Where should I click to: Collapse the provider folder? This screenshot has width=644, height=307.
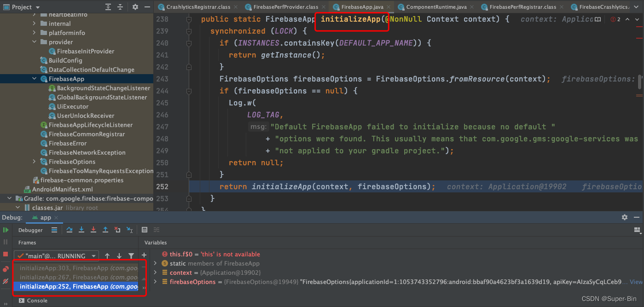pos(35,42)
